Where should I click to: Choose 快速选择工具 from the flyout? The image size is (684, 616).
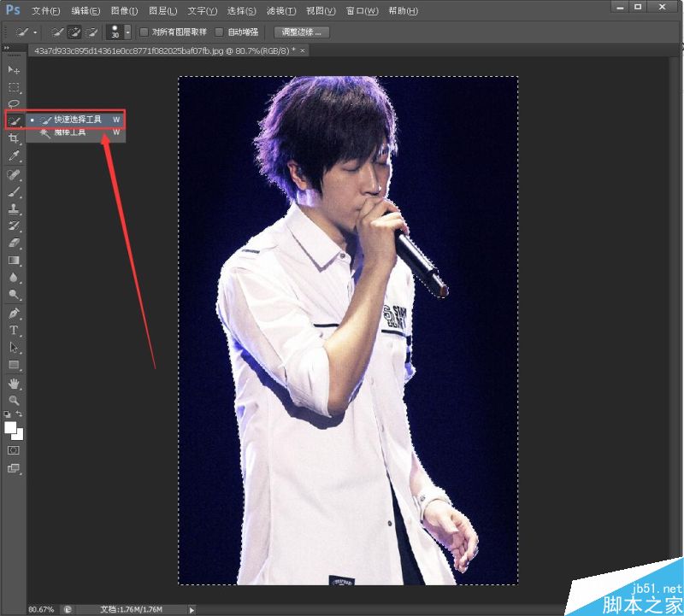tap(76, 120)
